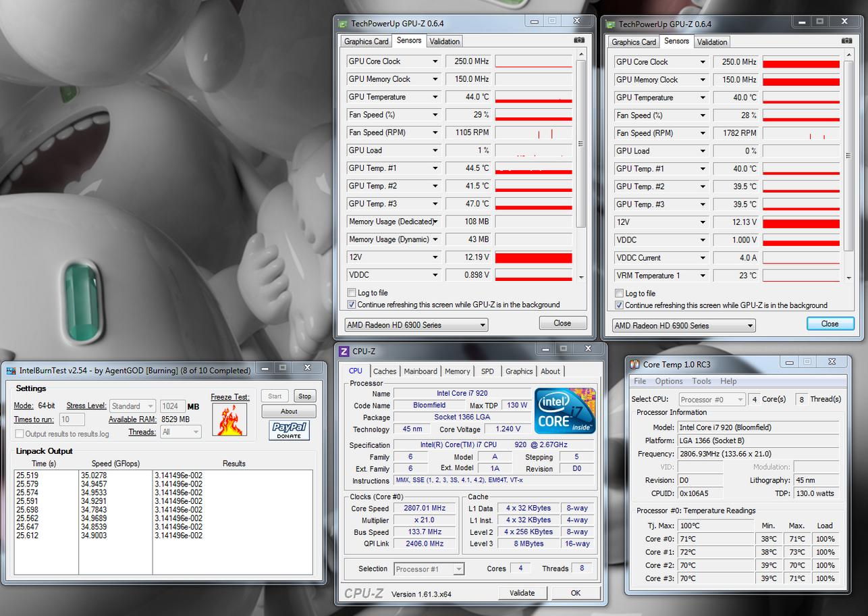Click the flame Freeze Test image
868x616 pixels.
(229, 419)
